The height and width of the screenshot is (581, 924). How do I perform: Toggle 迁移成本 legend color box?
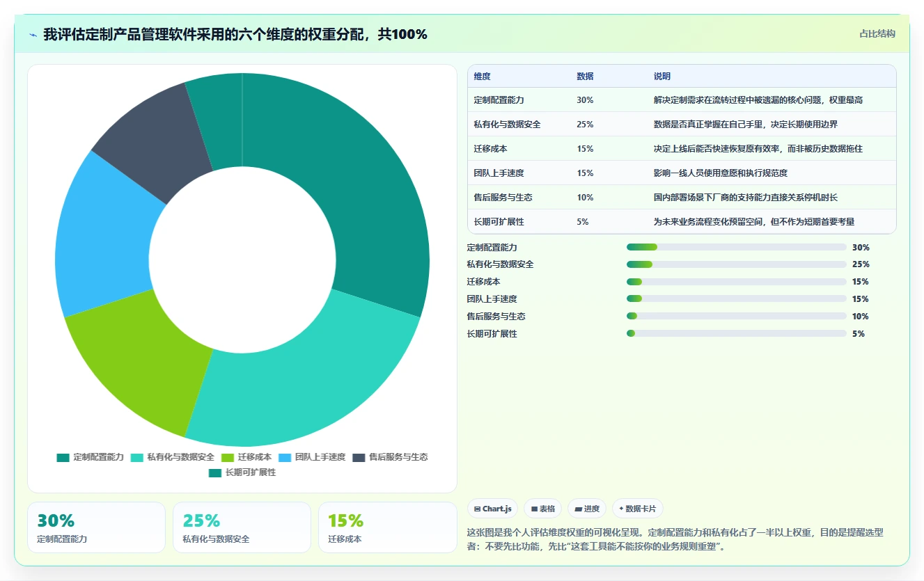point(228,457)
